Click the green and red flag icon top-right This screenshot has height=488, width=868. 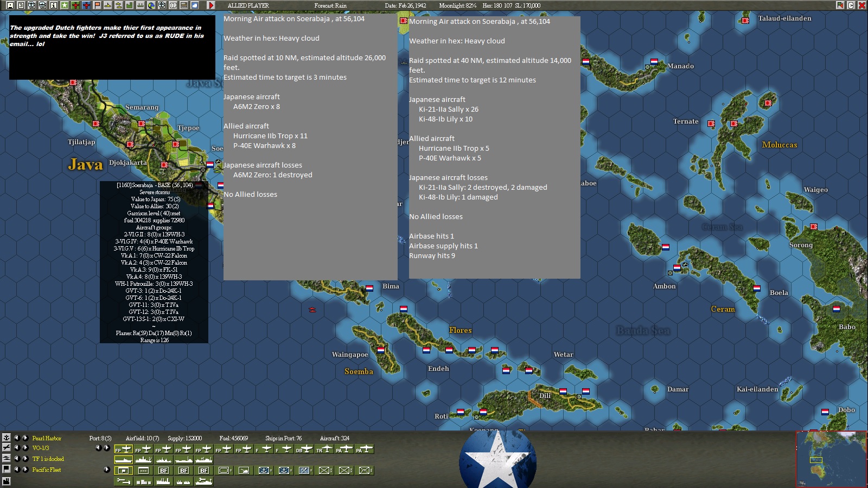840,5
